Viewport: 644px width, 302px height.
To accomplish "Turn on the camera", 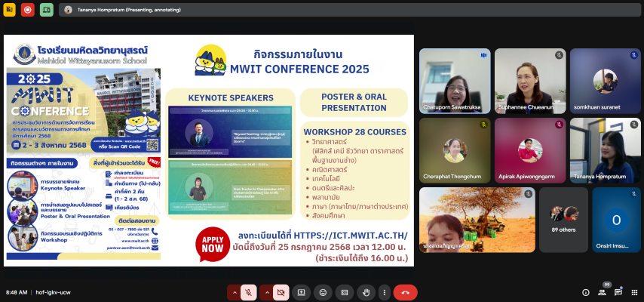I will [x=281, y=292].
